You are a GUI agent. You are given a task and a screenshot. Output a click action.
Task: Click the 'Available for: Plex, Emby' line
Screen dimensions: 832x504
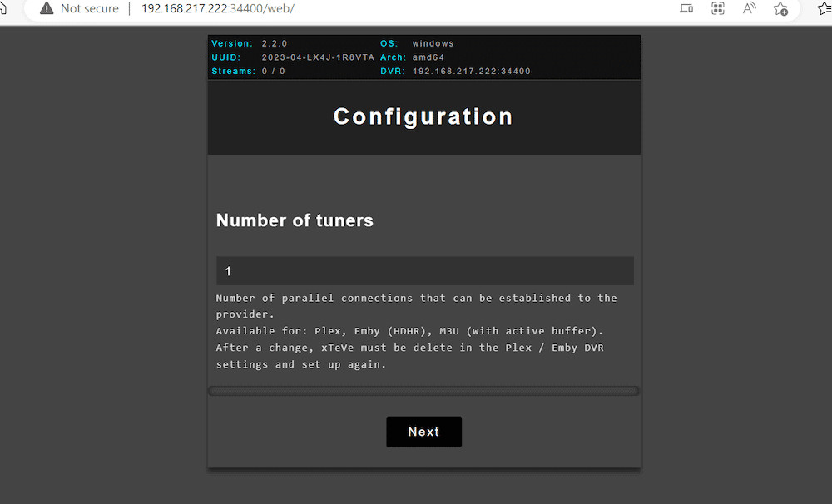pos(409,331)
